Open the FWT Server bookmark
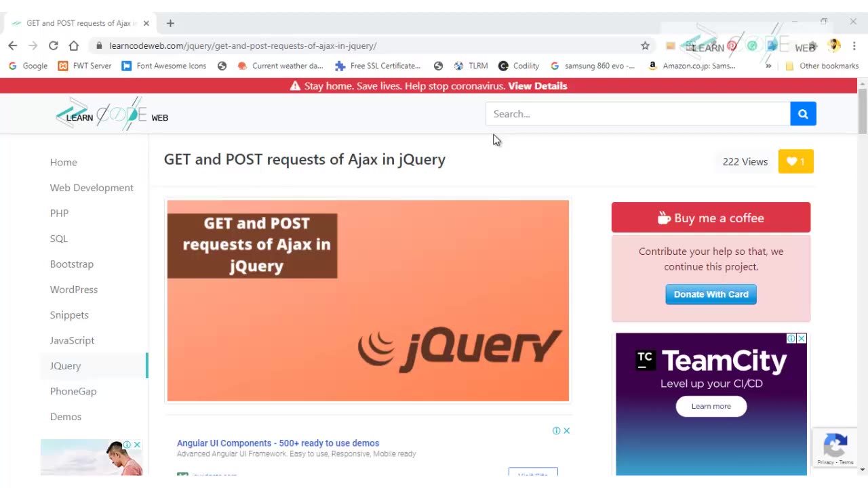Image resolution: width=868 pixels, height=488 pixels. click(85, 66)
